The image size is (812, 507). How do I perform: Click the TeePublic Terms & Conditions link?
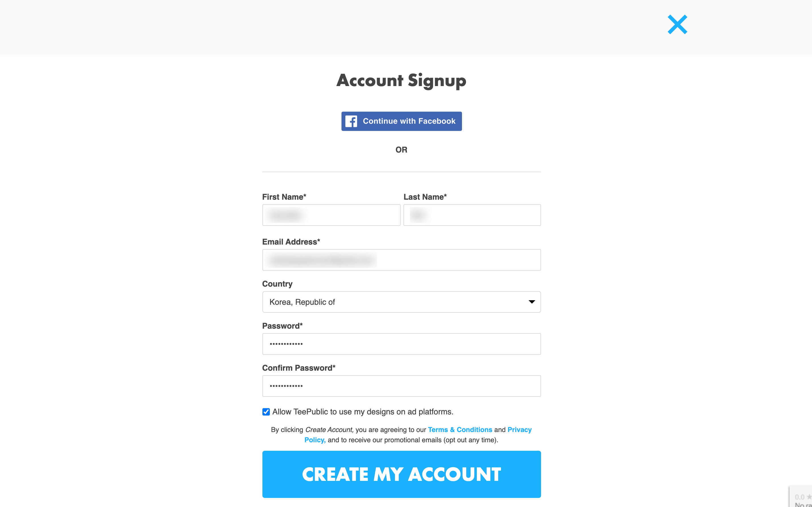460,429
